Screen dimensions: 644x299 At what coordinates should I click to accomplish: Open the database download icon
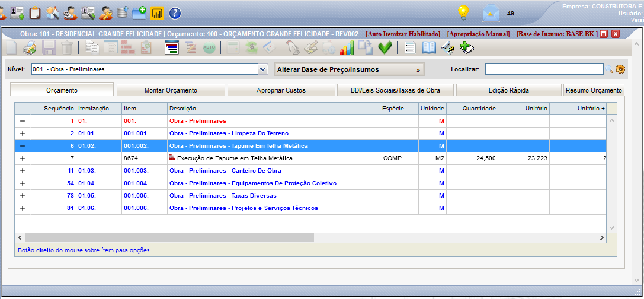122,12
